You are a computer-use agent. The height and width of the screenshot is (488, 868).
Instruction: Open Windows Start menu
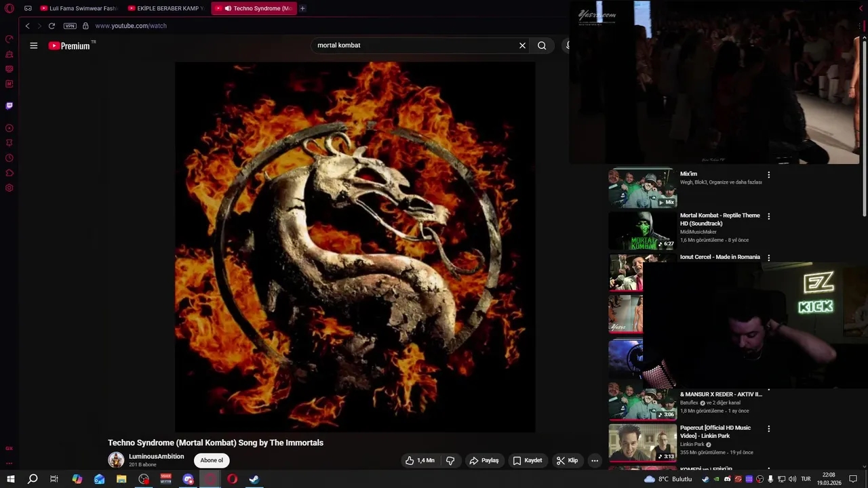tap(11, 479)
